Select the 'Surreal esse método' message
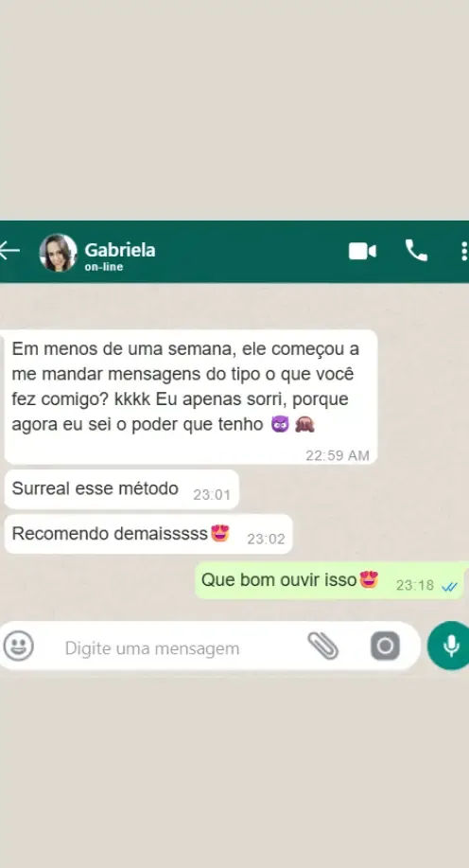 122,489
